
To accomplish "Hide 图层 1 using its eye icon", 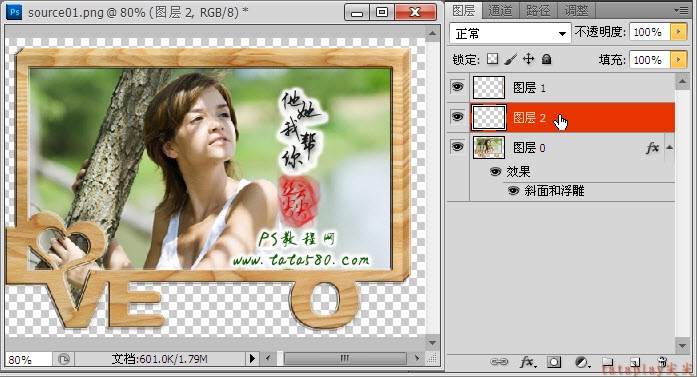I will [457, 87].
